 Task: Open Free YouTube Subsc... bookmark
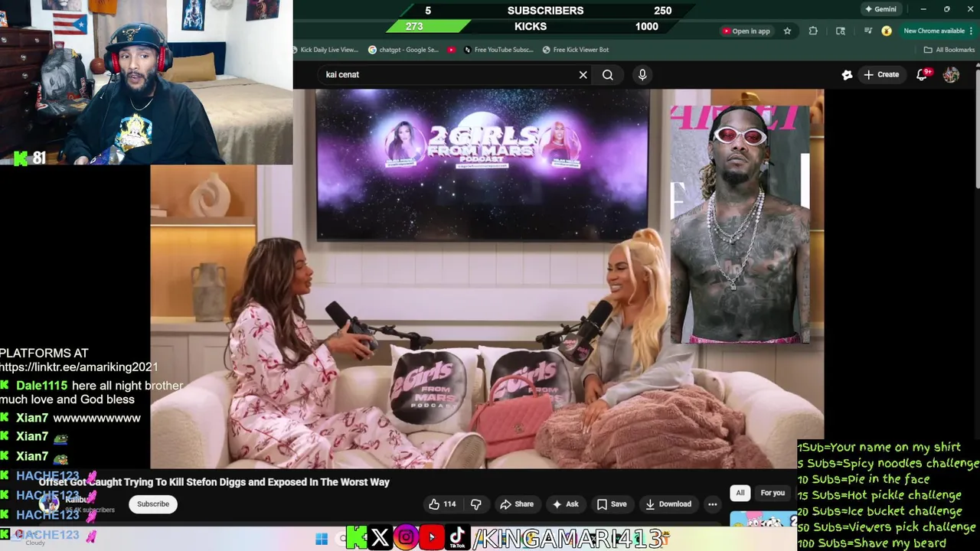498,50
